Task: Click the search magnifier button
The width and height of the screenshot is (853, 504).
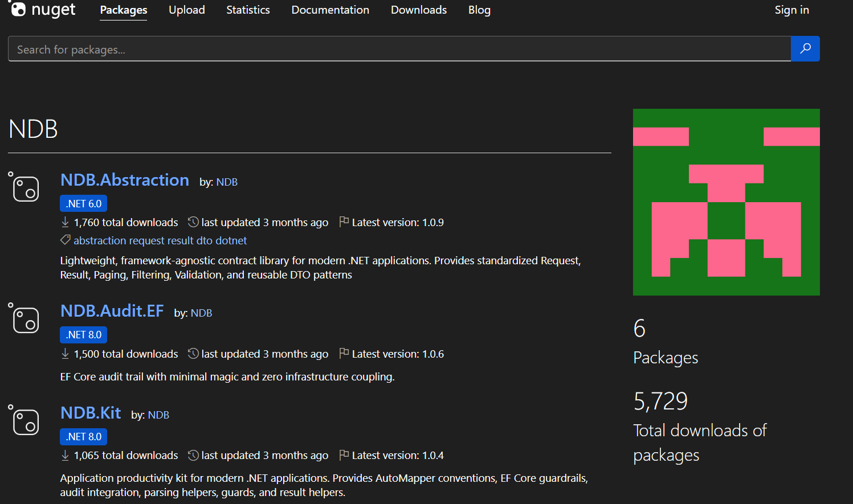Action: tap(805, 48)
